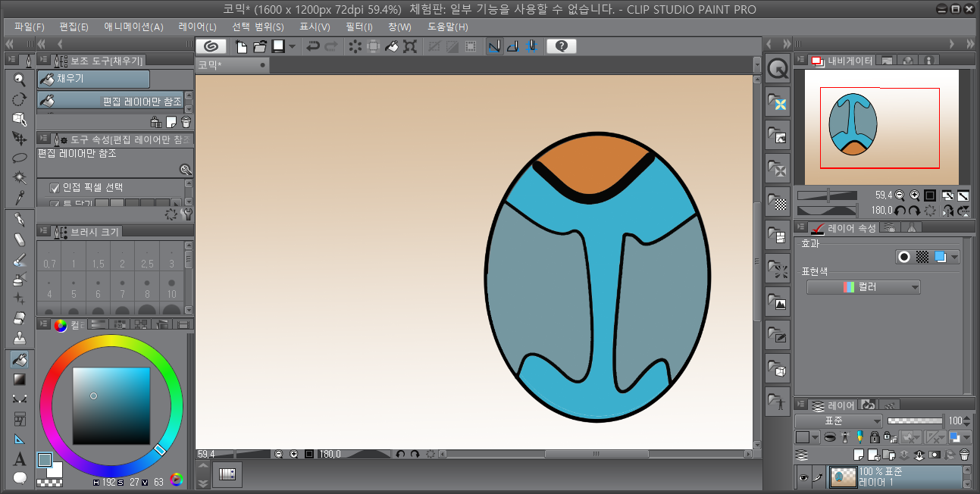Select the Gradient tool
Image resolution: width=980 pixels, height=494 pixels.
(x=20, y=379)
